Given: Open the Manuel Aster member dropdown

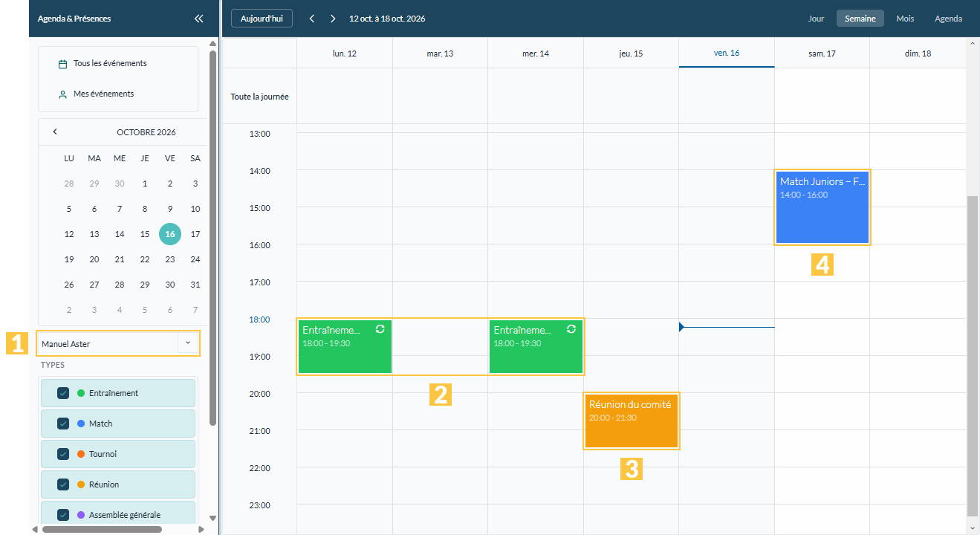Looking at the screenshot, I should [188, 343].
